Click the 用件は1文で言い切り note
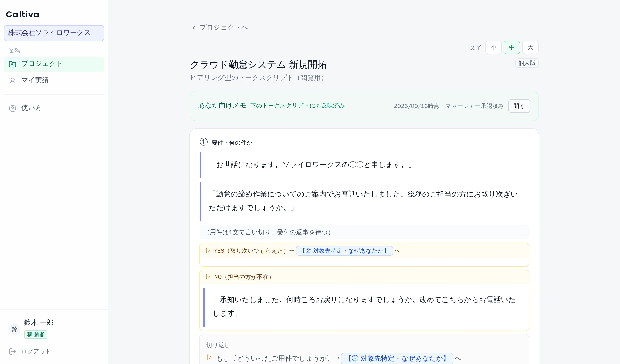Screen dimensions: 620x364 click(x=364, y=232)
